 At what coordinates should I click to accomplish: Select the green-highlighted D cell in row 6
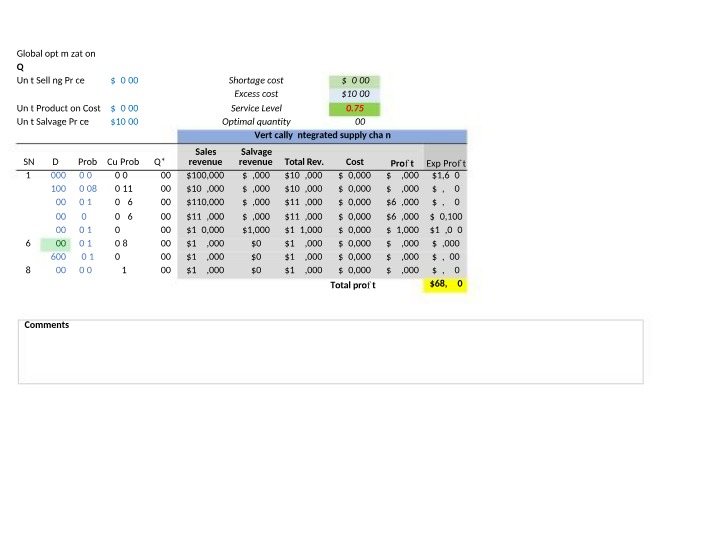[x=56, y=244]
